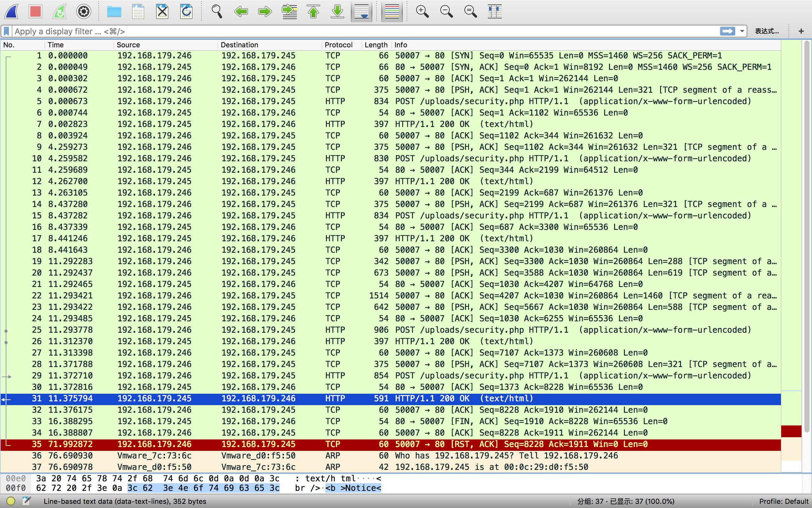Sort by Info column header

(x=586, y=45)
